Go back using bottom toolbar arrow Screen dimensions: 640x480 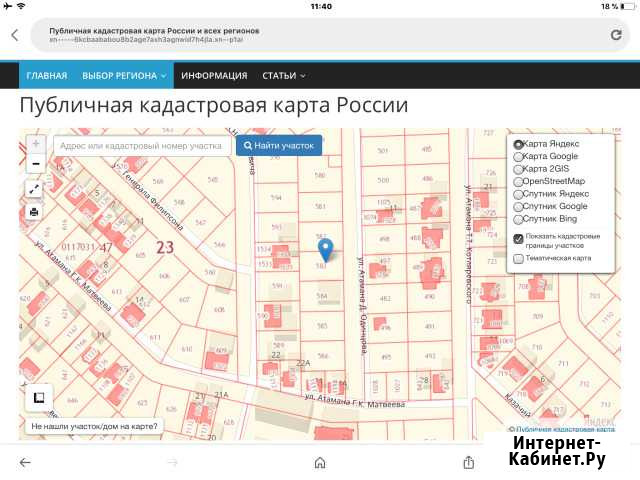25,462
